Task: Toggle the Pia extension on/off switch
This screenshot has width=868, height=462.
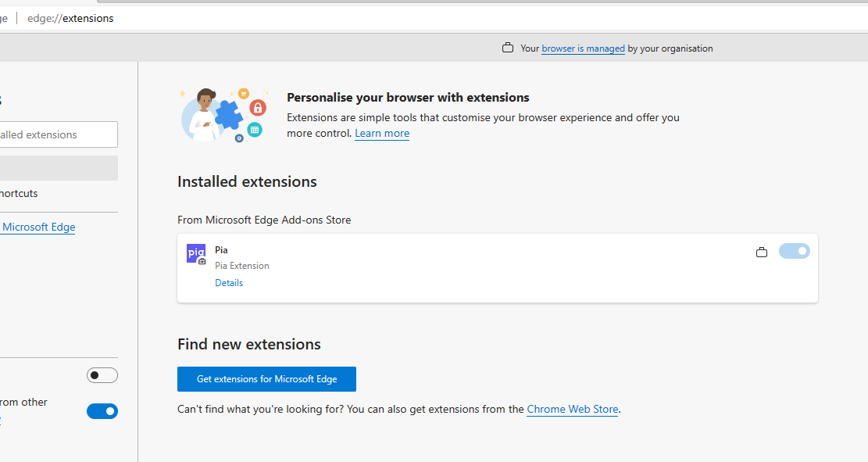Action: point(795,251)
